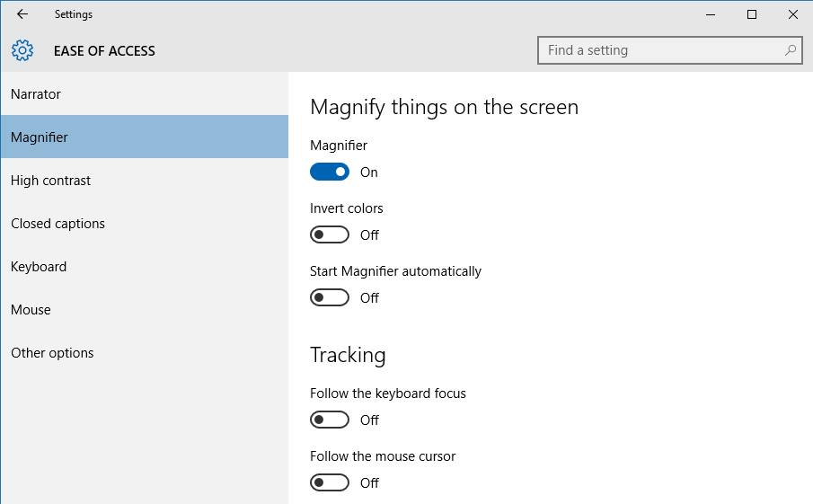Toggle Start Magnifier automatically on
The image size is (813, 504).
[330, 297]
